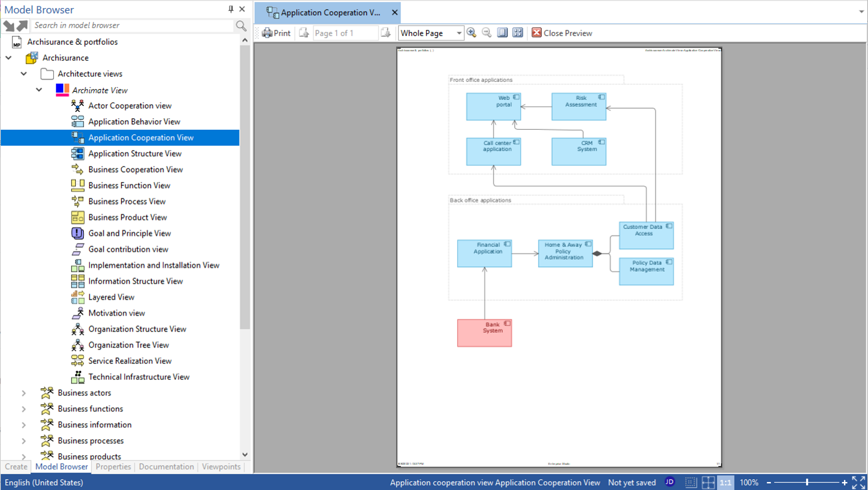Screen dimensions: 868x490
Task: Focus the Search in model browser box
Action: (133, 25)
